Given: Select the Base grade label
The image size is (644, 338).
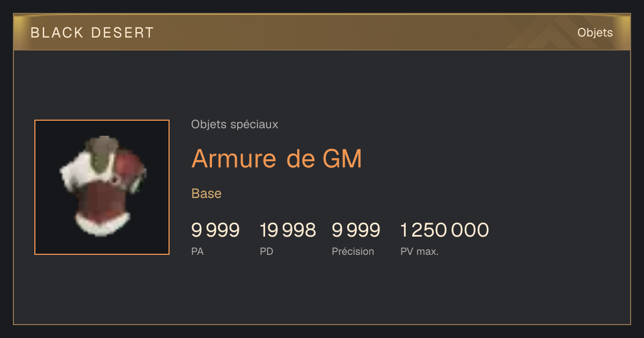Looking at the screenshot, I should click(x=206, y=194).
